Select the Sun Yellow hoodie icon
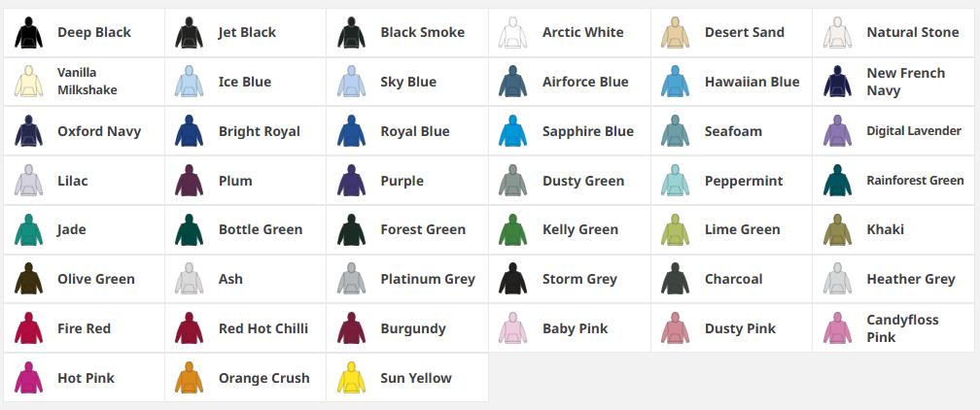Screen dimensions: 980x410 (351, 378)
